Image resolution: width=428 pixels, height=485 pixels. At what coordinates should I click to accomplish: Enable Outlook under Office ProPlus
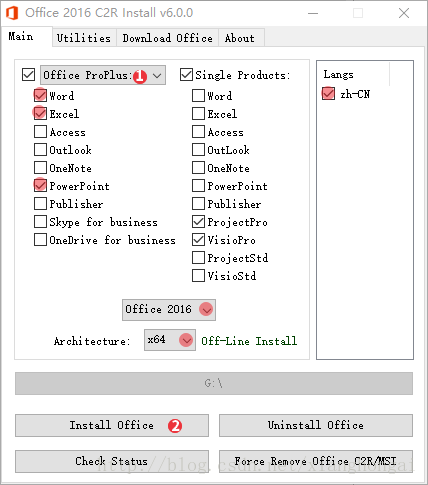(x=40, y=150)
